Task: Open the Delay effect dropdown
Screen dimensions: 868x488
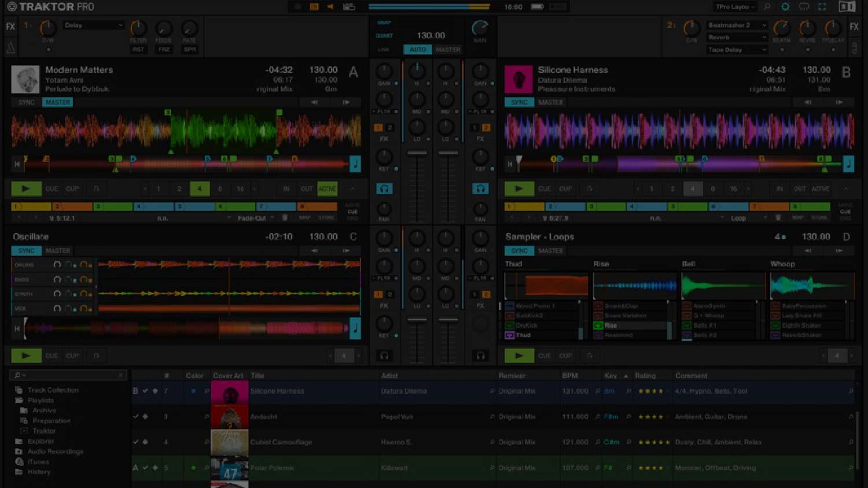Action: [x=93, y=25]
